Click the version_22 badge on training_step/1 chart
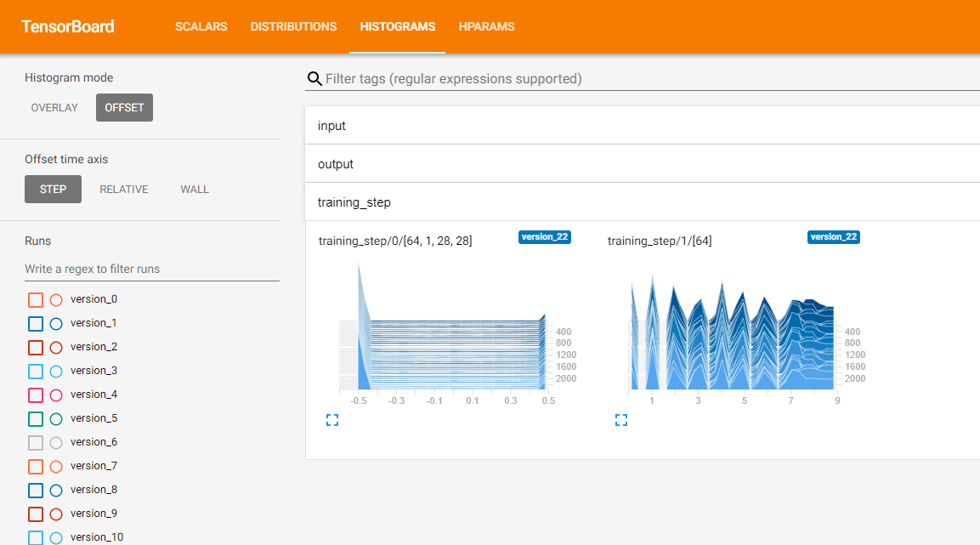980x545 pixels. (833, 237)
